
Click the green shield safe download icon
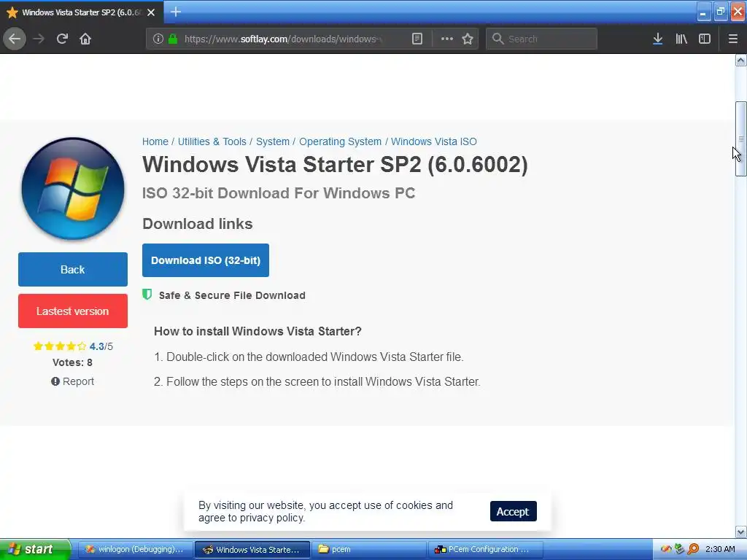click(x=147, y=295)
